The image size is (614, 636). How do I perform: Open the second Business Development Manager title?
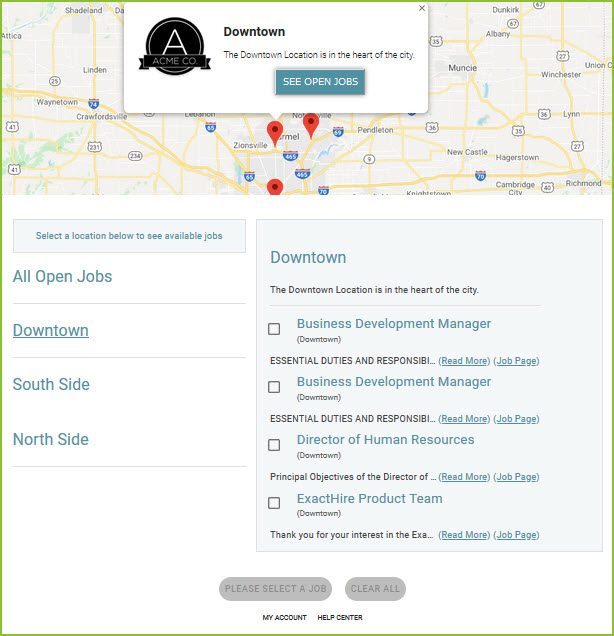(x=394, y=382)
